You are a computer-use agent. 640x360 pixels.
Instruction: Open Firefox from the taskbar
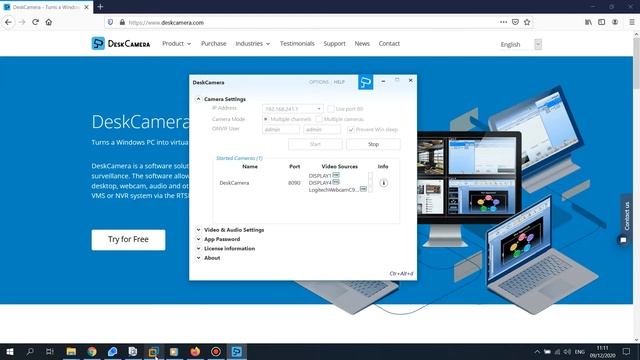[x=195, y=351]
